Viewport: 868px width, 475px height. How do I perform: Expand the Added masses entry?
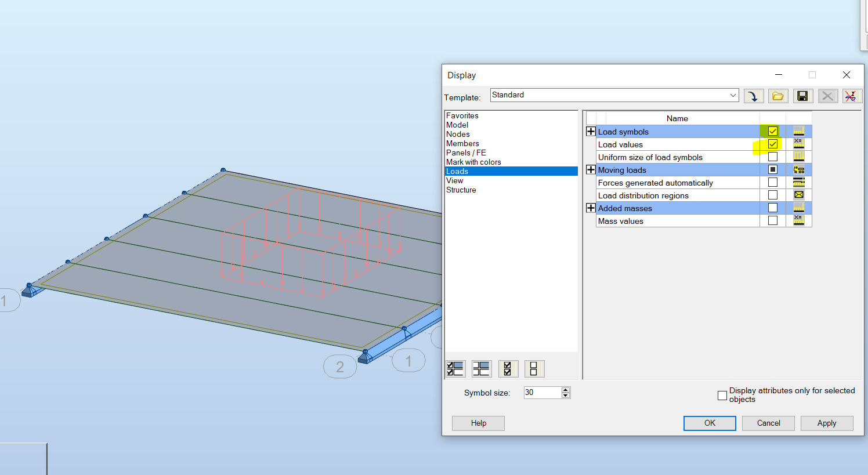coord(591,208)
